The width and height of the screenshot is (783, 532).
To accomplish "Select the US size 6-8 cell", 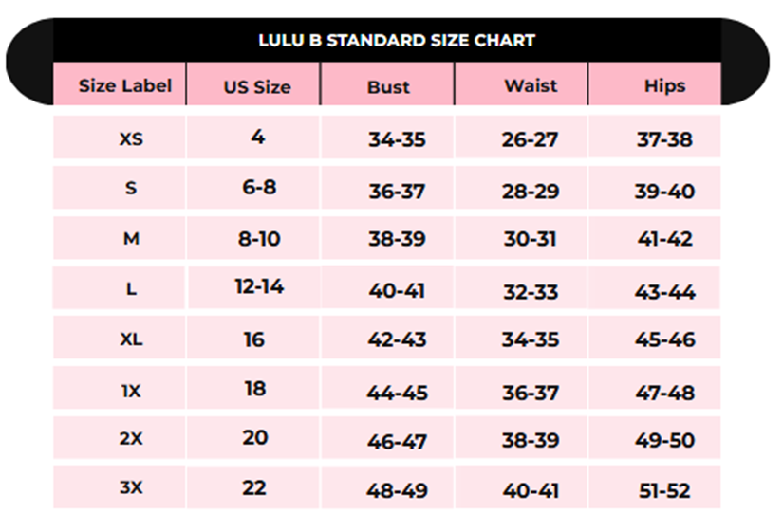I will 259,187.
